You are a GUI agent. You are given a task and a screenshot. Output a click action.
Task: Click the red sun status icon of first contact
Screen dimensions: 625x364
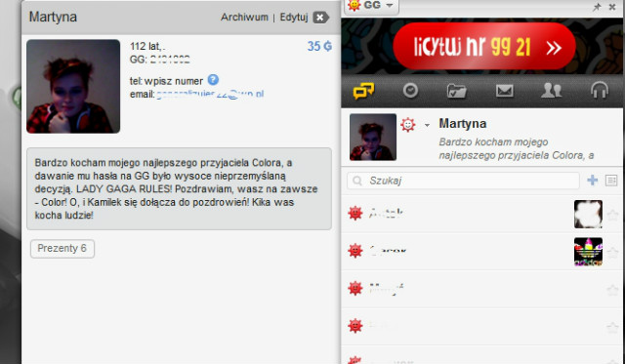point(355,213)
